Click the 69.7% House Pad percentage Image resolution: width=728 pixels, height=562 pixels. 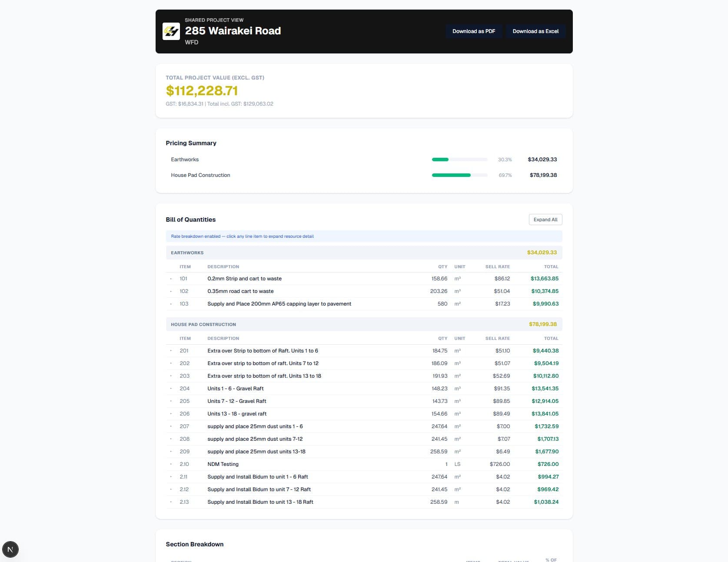pos(505,175)
